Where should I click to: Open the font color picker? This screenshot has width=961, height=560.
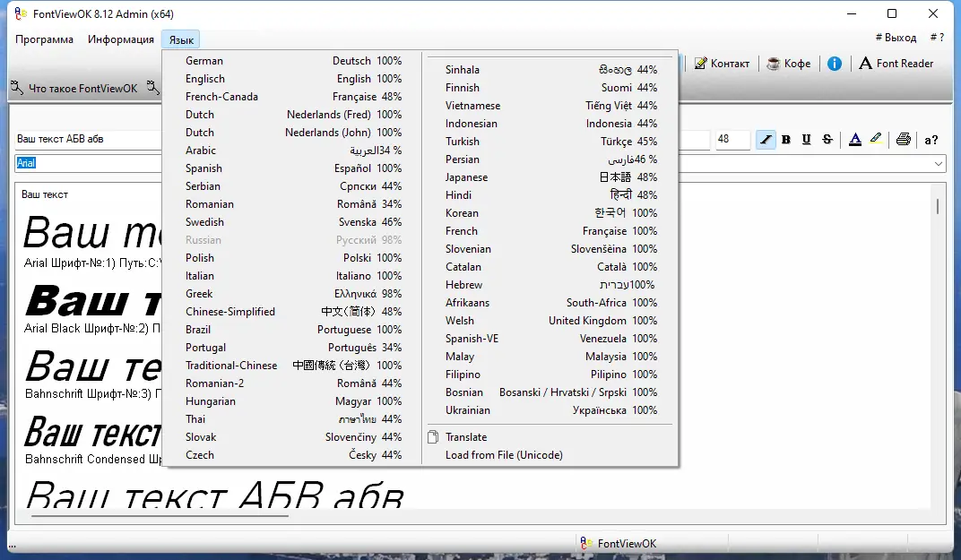(855, 140)
